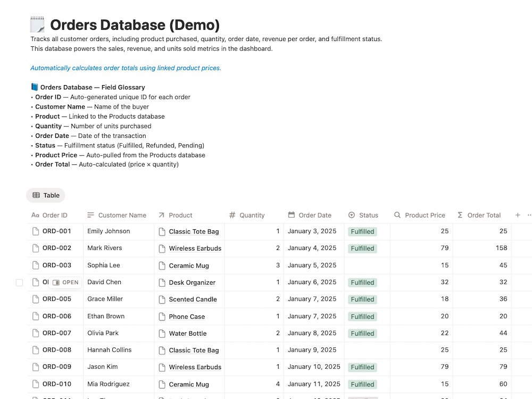532x399 pixels.
Task: Select the checkbox for the David Chen row
Action: [x=19, y=282]
